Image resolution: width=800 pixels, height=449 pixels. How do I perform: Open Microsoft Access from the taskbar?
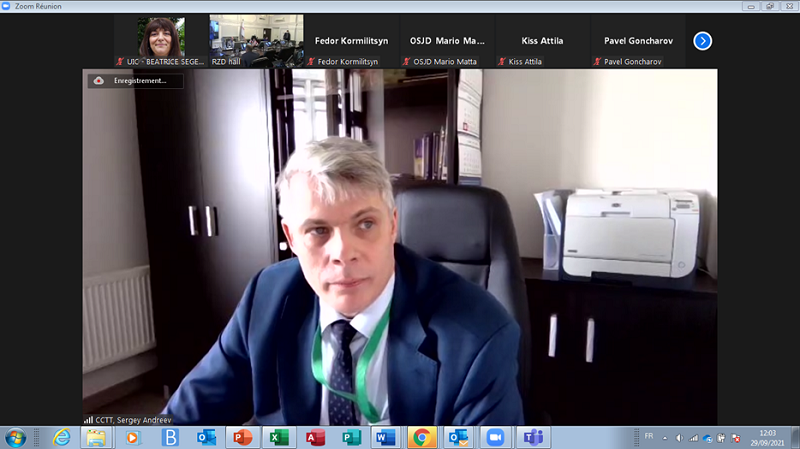[x=314, y=437]
